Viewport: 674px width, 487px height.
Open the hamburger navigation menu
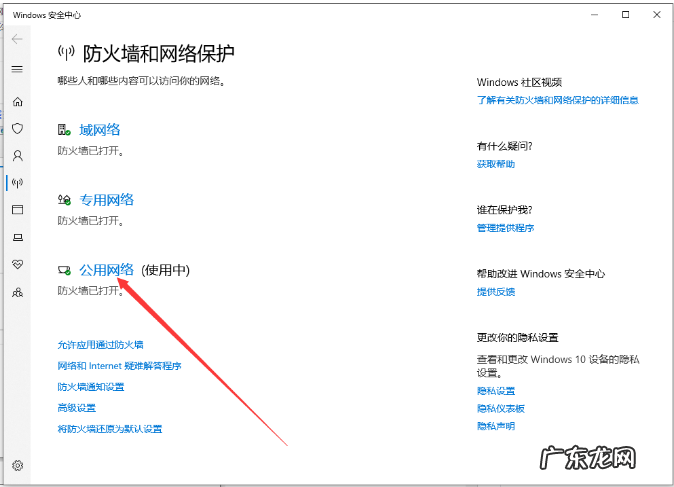pos(17,69)
